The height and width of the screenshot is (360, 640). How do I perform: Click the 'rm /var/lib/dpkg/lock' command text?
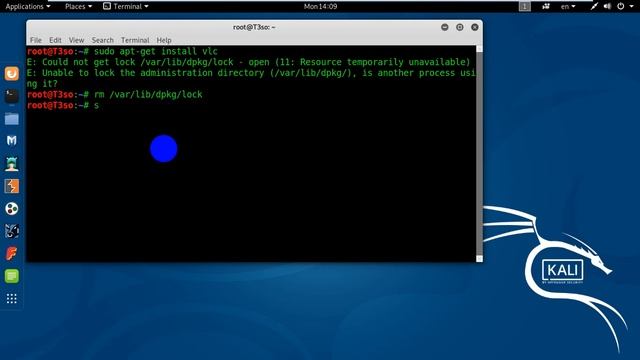tap(148, 94)
